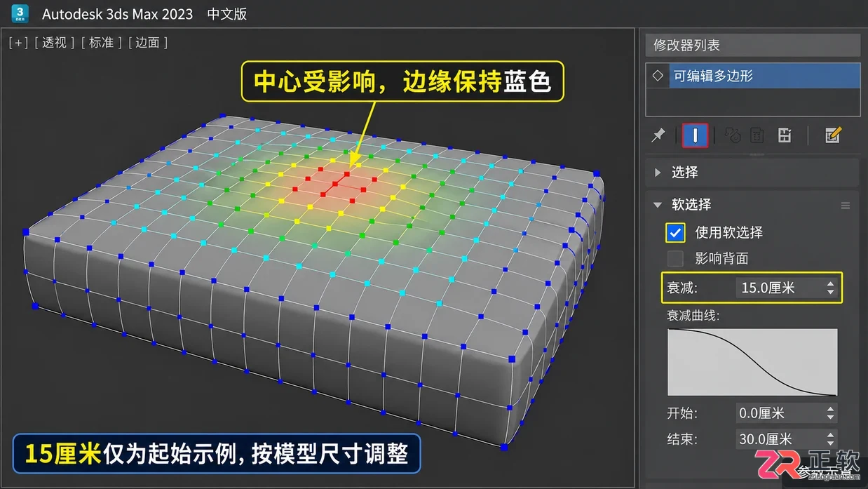Click the 使用软选择 label text
Image resolution: width=868 pixels, height=489 pixels.
click(728, 232)
